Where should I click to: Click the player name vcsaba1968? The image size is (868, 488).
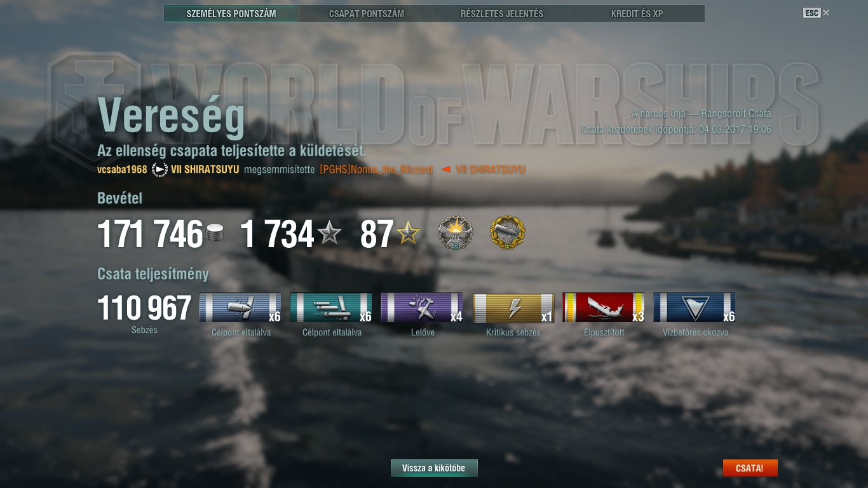[122, 170]
